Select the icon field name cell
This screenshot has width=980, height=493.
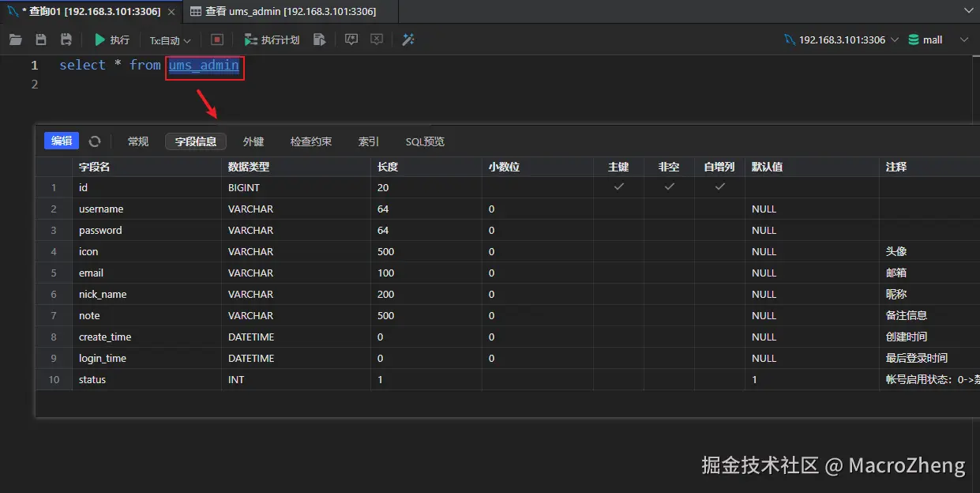coord(147,251)
